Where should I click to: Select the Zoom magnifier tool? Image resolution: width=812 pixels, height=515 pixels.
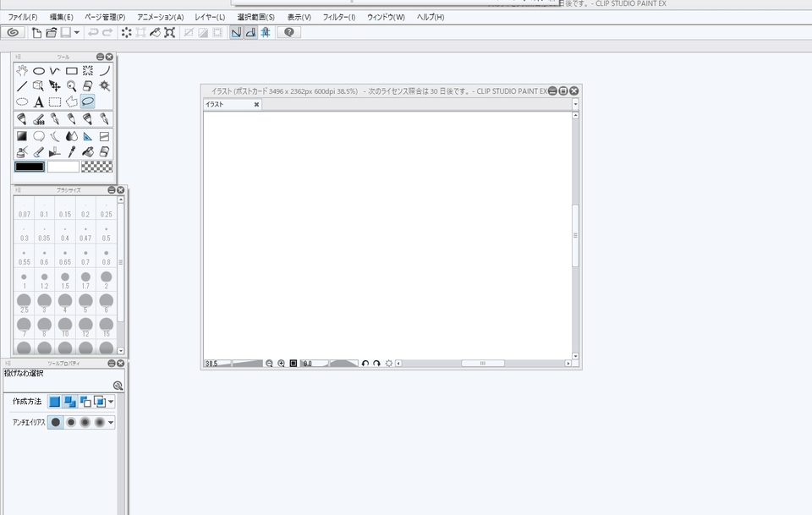[72, 86]
